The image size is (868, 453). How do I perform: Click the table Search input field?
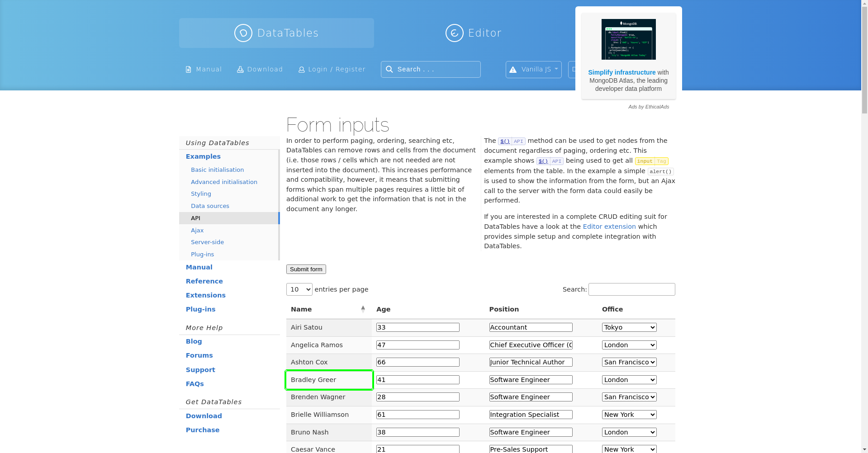click(631, 289)
